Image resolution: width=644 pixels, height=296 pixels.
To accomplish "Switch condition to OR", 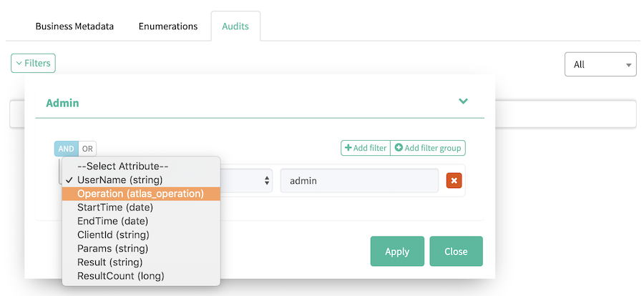I will tap(87, 149).
